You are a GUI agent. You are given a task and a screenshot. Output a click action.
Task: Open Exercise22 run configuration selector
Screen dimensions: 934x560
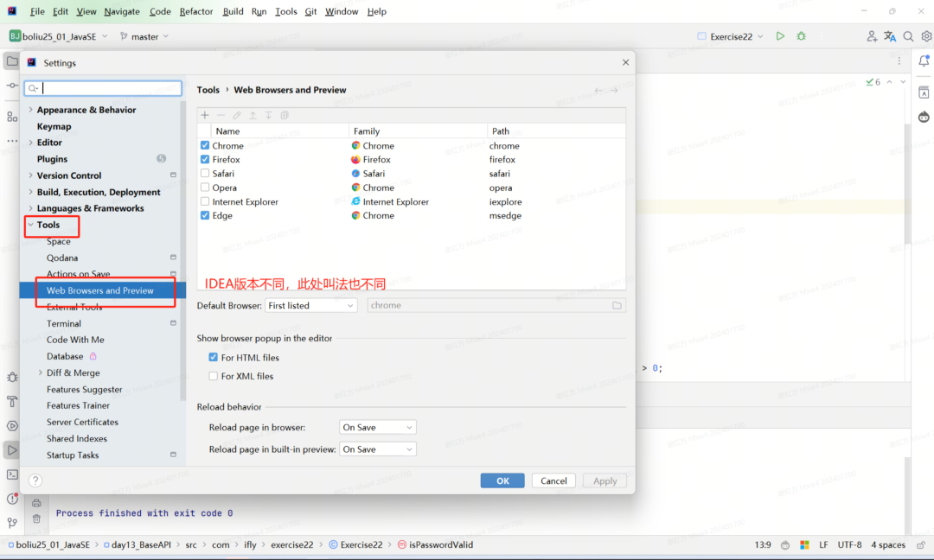(x=730, y=36)
